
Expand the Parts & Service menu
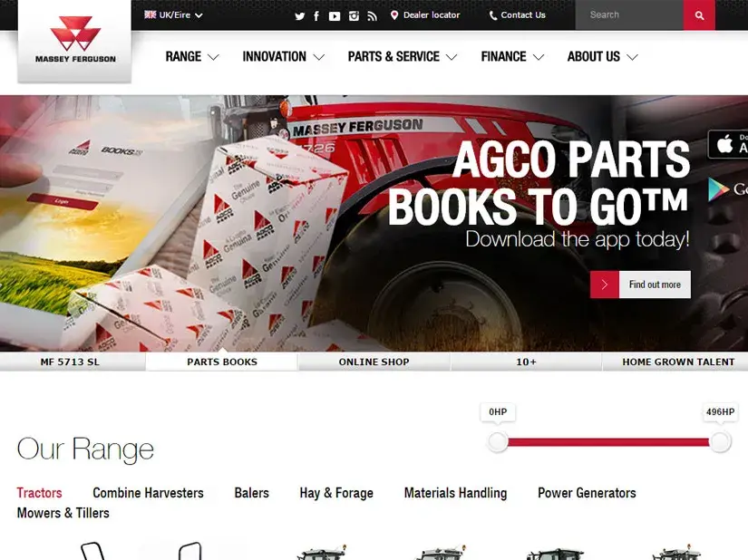pos(403,57)
